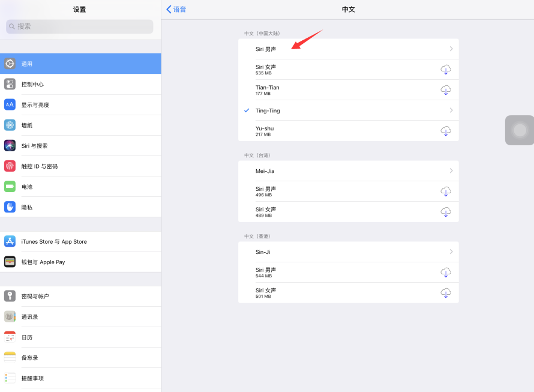Click the Display & Brightness AA icon

tap(10, 104)
